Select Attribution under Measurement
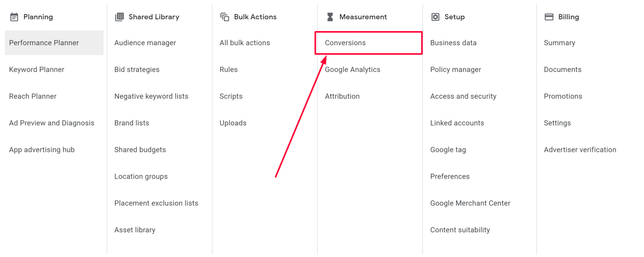The height and width of the screenshot is (257, 644). point(342,96)
